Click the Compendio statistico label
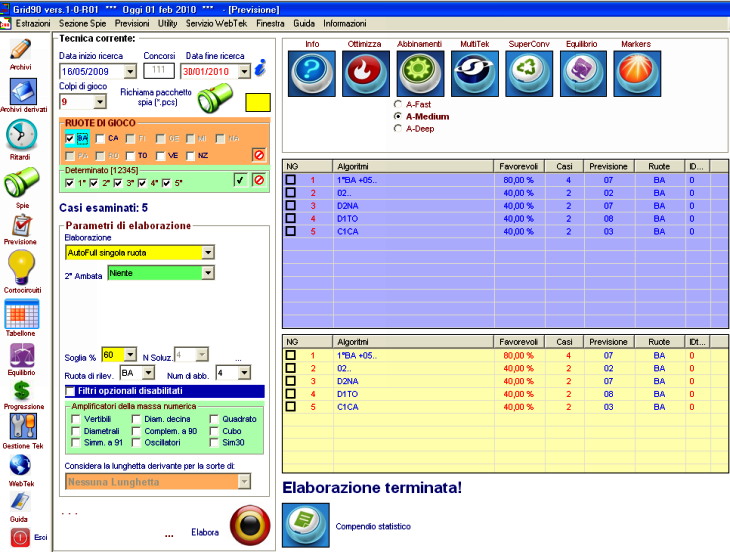 (x=373, y=526)
